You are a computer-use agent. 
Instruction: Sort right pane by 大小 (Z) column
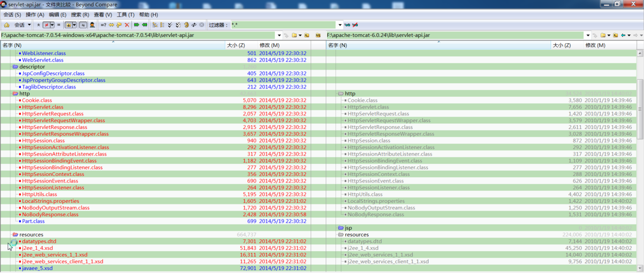tap(566, 45)
